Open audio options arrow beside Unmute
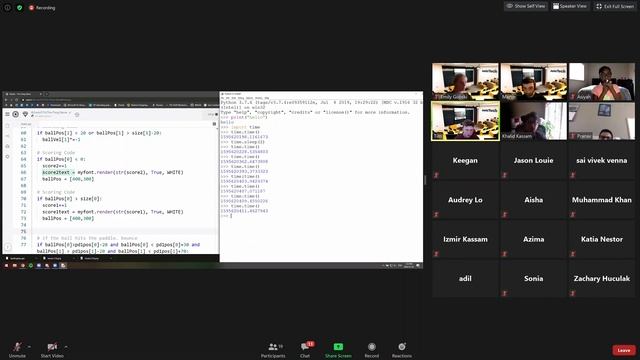Screen dimensions: 640x360 click(29, 347)
